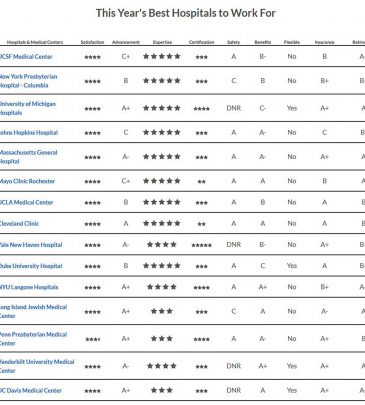Click Penn Presbyterian's Benefits grade A-
This screenshot has width=365, height=405.
pyautogui.click(x=263, y=339)
